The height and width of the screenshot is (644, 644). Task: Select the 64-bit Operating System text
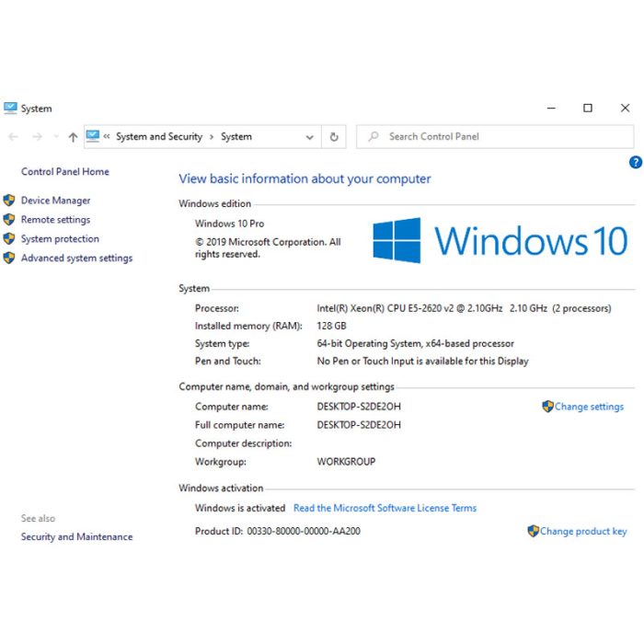pos(415,344)
